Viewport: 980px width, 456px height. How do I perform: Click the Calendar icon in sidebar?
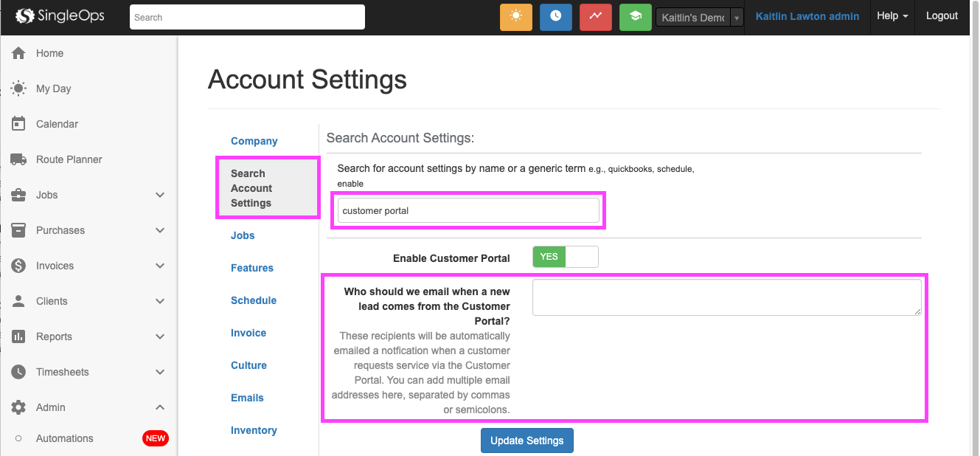click(x=18, y=124)
